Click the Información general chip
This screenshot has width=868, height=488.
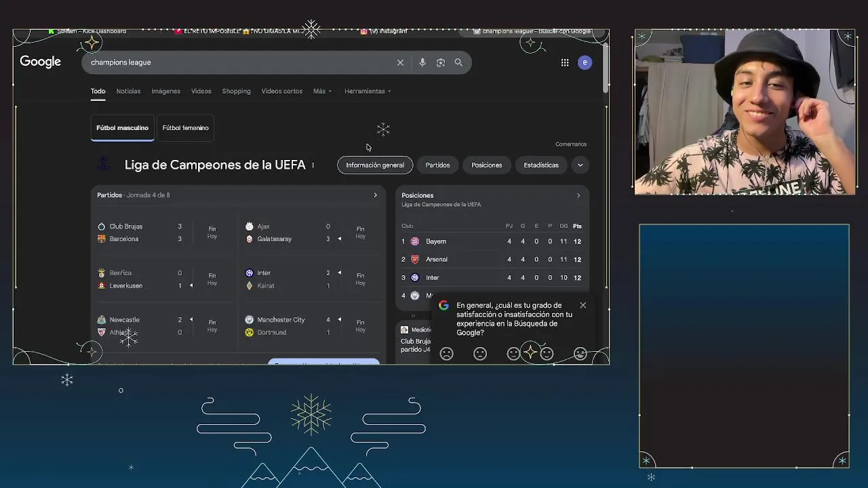tap(375, 165)
